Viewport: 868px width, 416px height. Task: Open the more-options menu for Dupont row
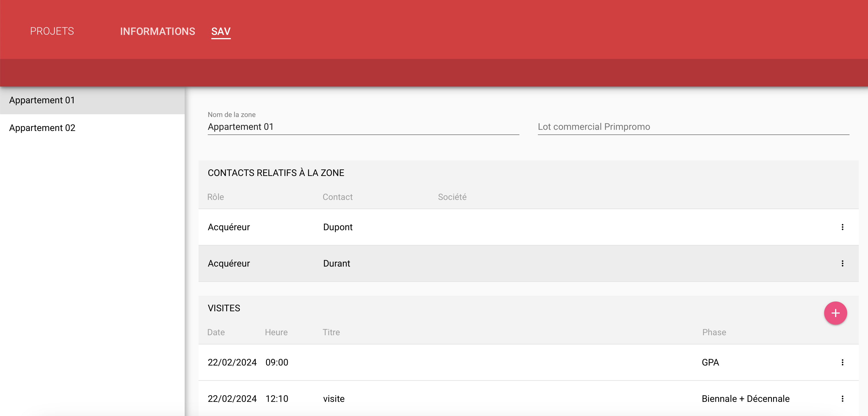coord(842,227)
